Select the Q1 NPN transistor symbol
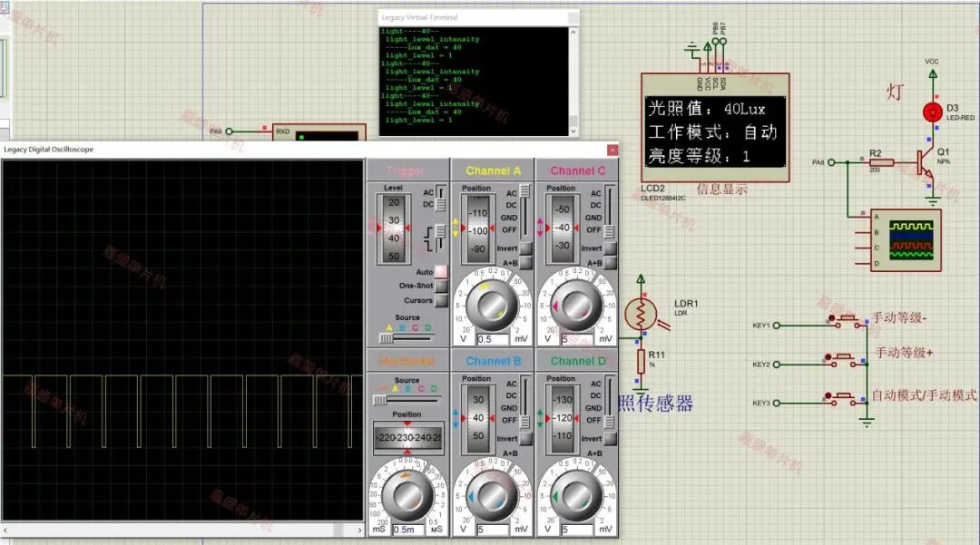 (925, 163)
